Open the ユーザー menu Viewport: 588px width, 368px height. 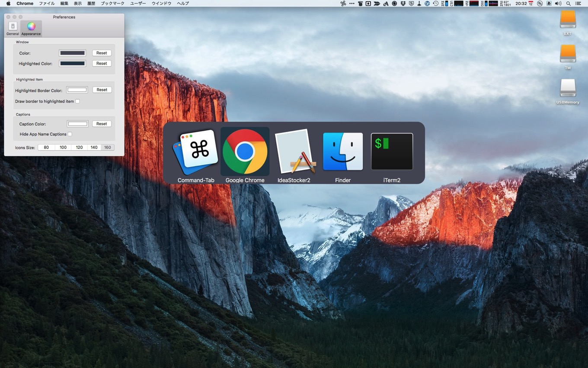click(x=138, y=3)
